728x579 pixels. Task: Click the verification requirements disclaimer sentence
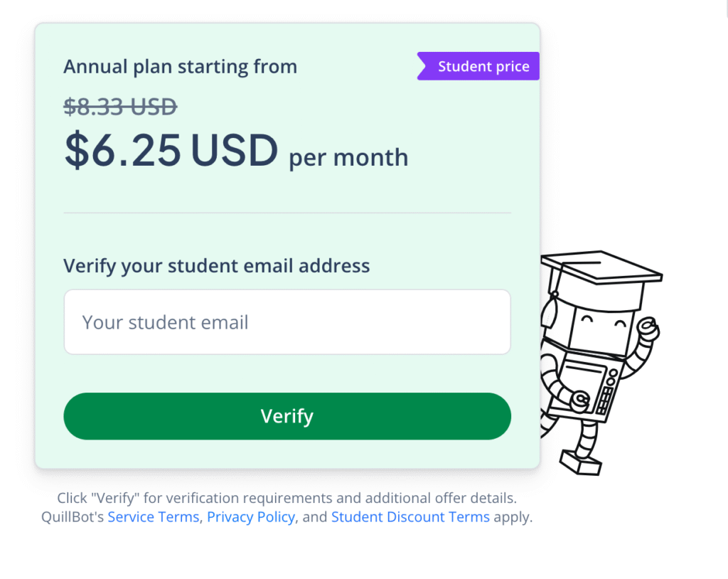[x=287, y=498]
